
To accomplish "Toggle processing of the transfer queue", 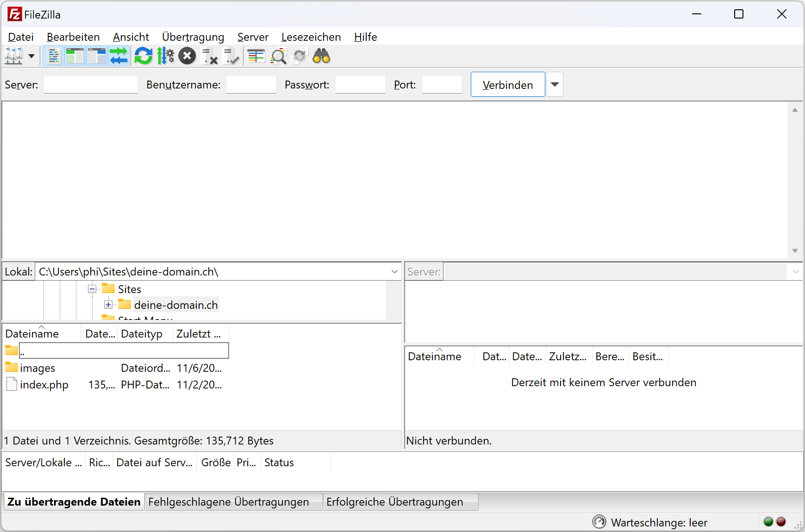I will pyautogui.click(x=165, y=56).
